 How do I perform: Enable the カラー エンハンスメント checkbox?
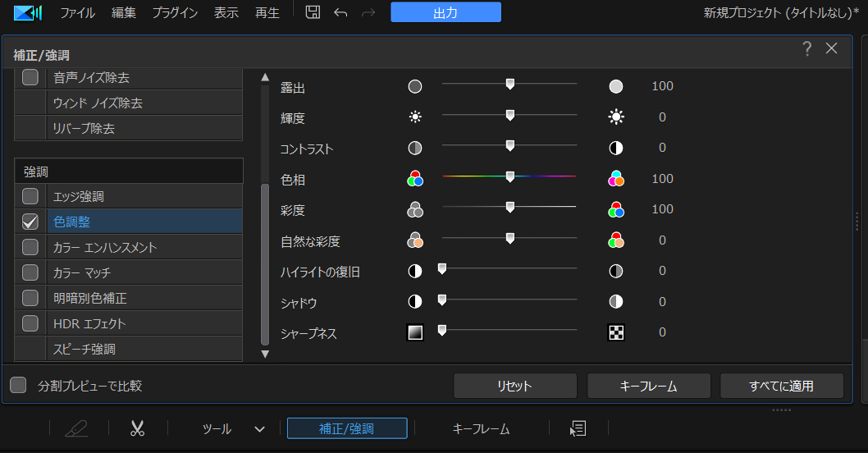point(30,247)
